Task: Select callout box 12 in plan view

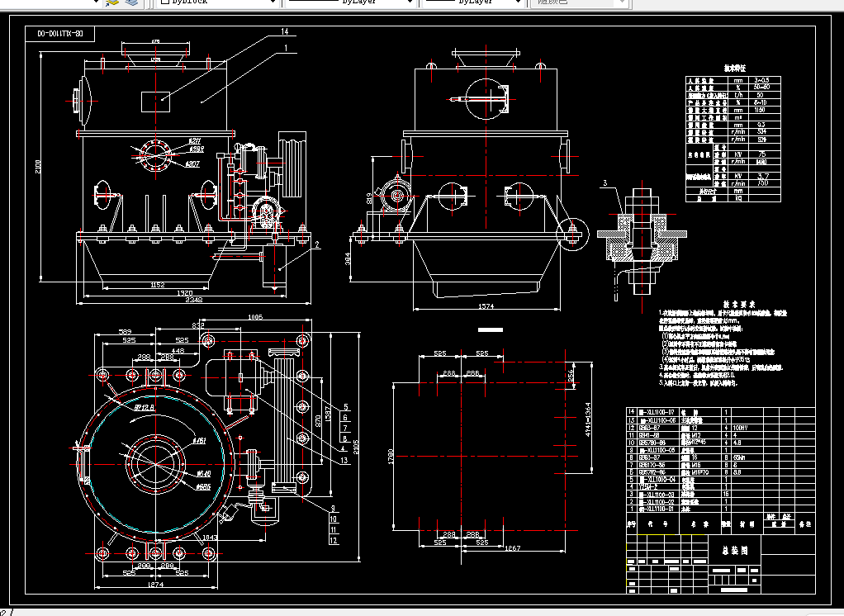Action: click(x=334, y=540)
